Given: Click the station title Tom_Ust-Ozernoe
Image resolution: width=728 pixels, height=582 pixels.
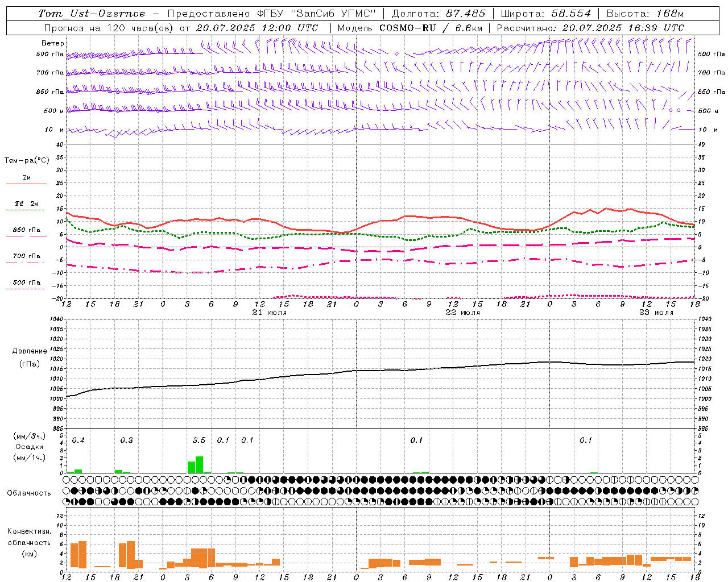Looking at the screenshot, I should pyautogui.click(x=92, y=14).
